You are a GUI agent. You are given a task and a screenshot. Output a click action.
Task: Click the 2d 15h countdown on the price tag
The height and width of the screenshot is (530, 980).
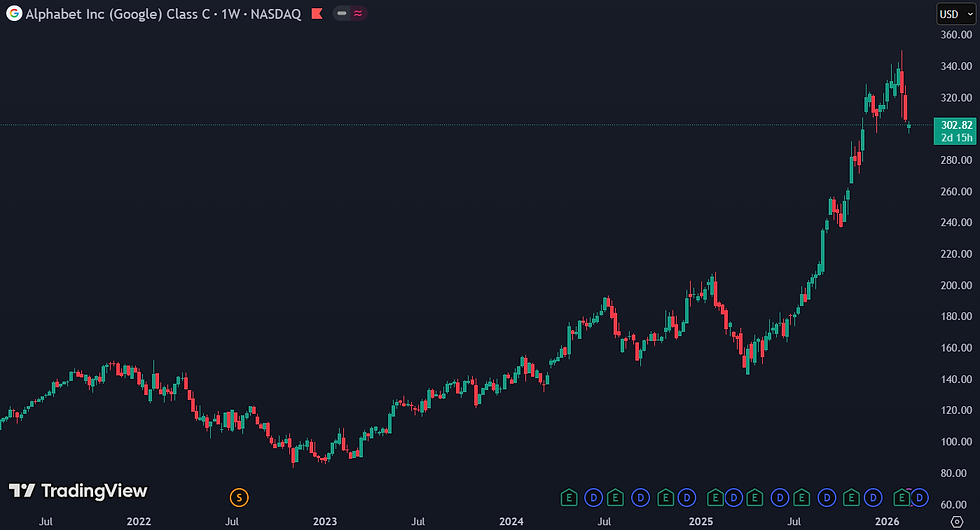tap(956, 138)
